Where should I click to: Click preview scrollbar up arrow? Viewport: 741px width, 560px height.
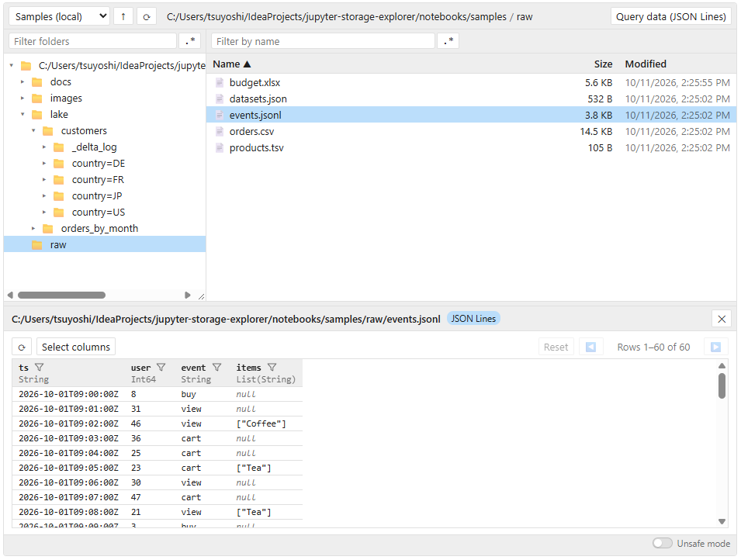coord(722,366)
